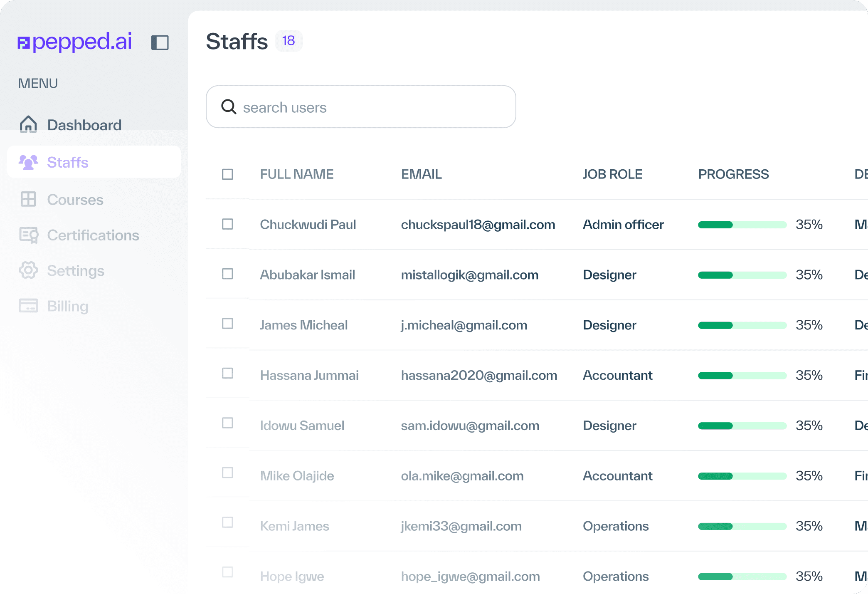Open the Courses menu item

[x=75, y=200]
